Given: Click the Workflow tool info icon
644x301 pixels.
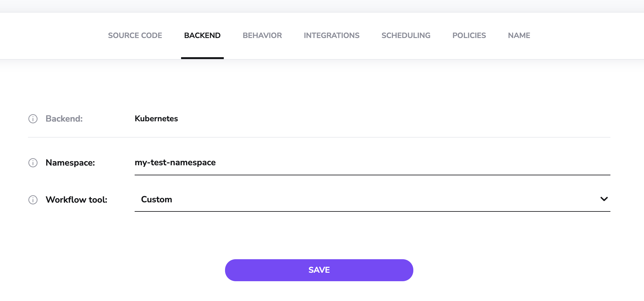Looking at the screenshot, I should pyautogui.click(x=33, y=200).
